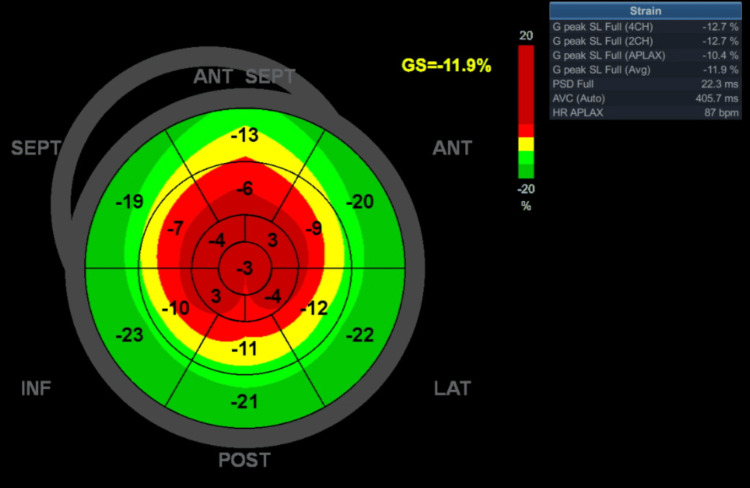Click the mid segment valued -12

314,309
